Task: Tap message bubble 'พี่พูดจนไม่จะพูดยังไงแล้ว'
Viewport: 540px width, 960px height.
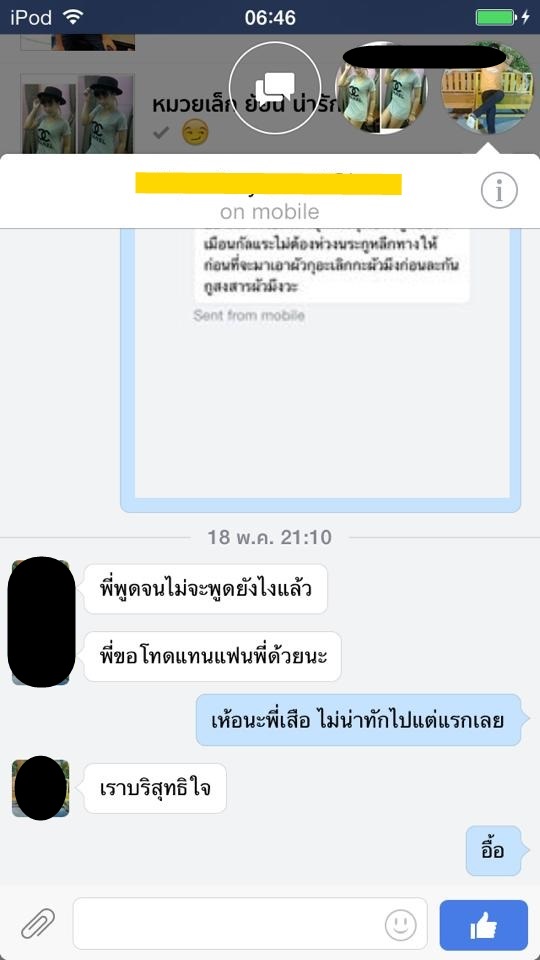Action: click(x=206, y=589)
